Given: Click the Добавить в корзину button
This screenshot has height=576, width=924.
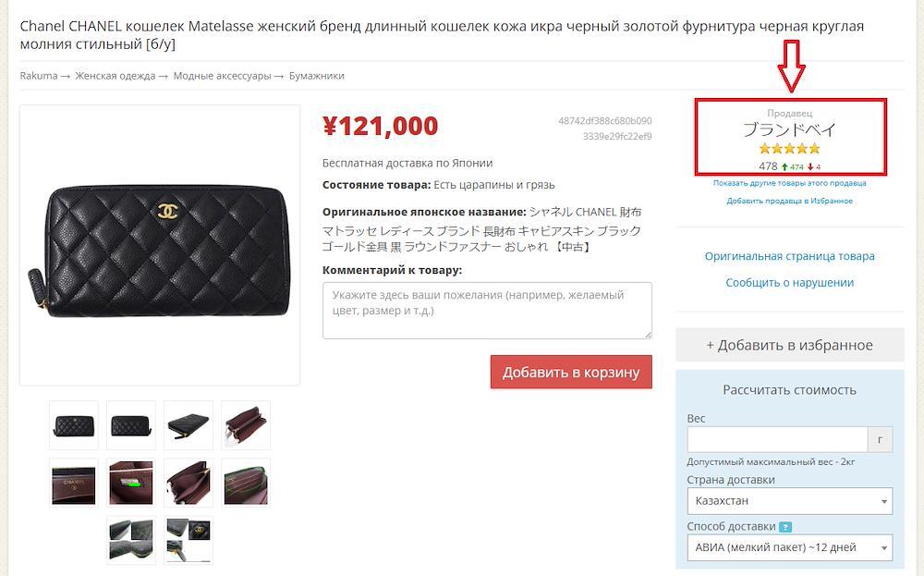Looking at the screenshot, I should [571, 372].
